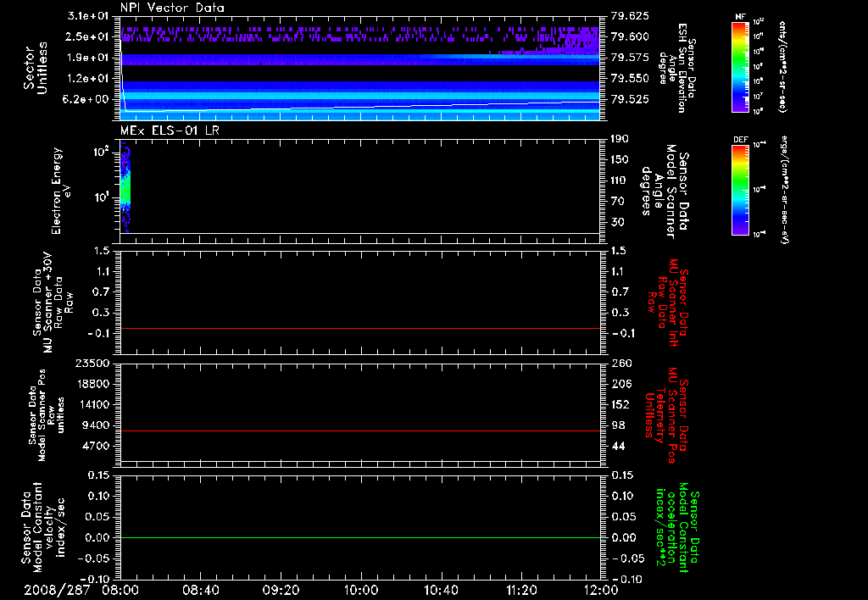Click the electron spectrum data burst in ELS panel

(x=125, y=186)
